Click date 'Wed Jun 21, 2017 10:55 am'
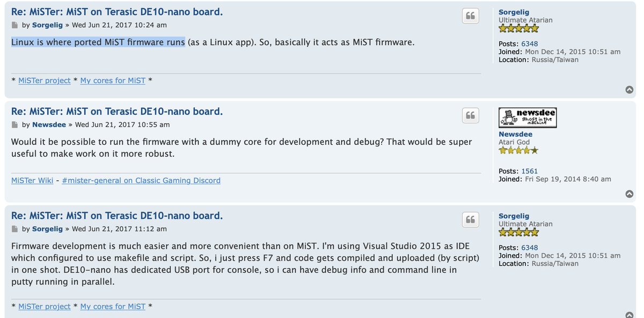Screen dimensions: 644x318 click(122, 125)
